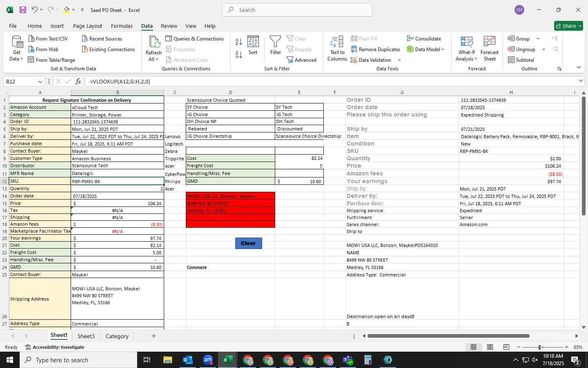The image size is (588, 368).
Task: Collapse the ribbon chevron
Action: pyautogui.click(x=579, y=67)
